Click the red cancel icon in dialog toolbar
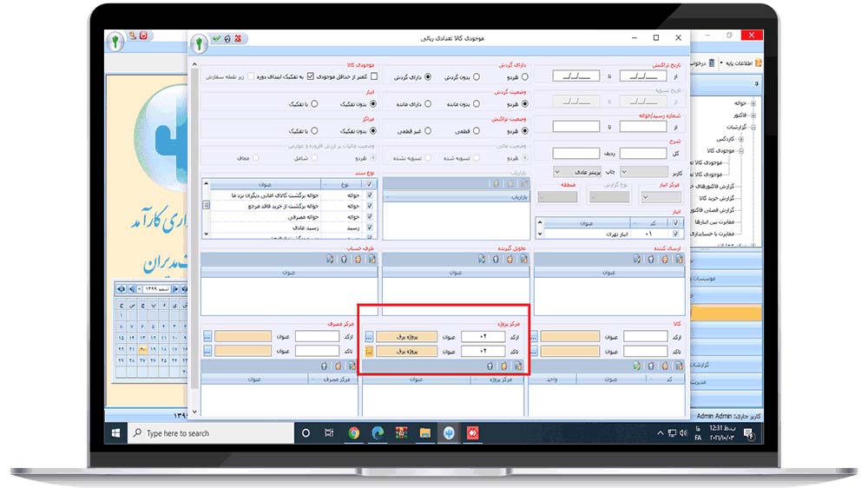This screenshot has width=868, height=488. click(x=238, y=38)
